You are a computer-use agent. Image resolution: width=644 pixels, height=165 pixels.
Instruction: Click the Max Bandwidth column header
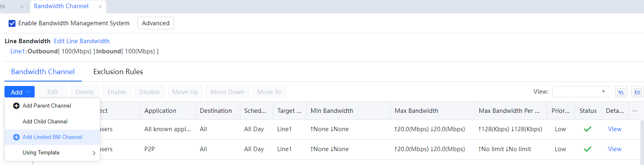416,111
